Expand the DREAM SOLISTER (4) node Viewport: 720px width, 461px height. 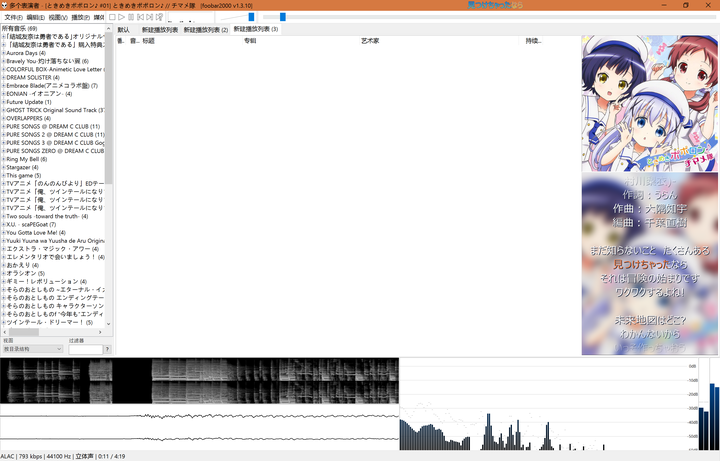(4, 78)
